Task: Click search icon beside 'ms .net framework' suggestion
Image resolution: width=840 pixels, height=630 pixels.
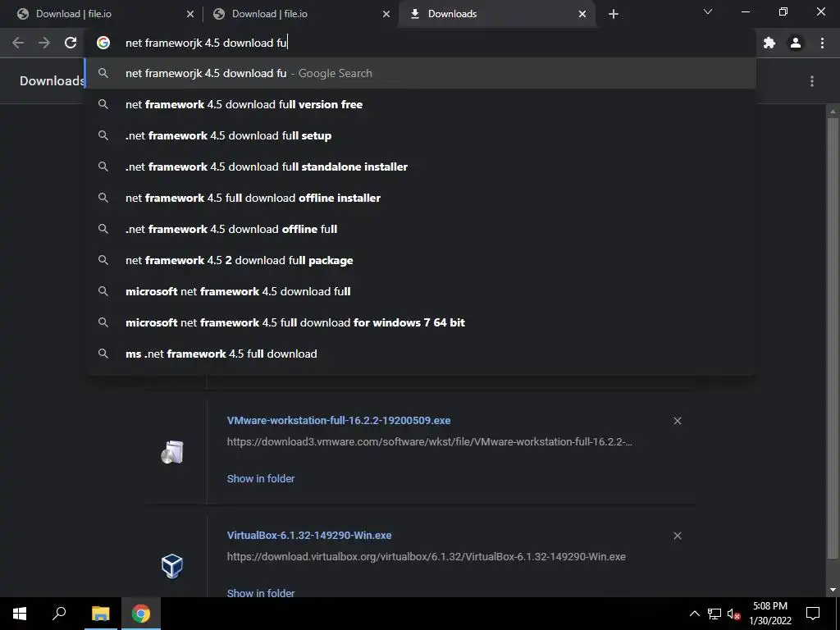Action: [103, 354]
